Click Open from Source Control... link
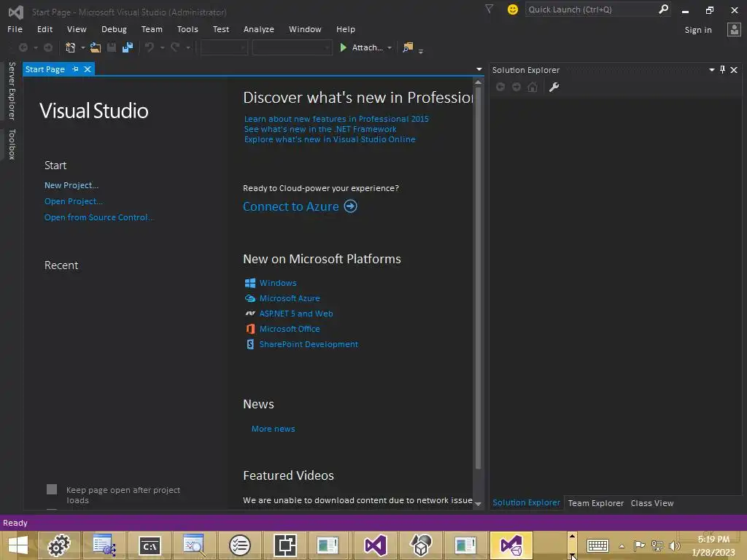The image size is (747, 560). tap(98, 217)
